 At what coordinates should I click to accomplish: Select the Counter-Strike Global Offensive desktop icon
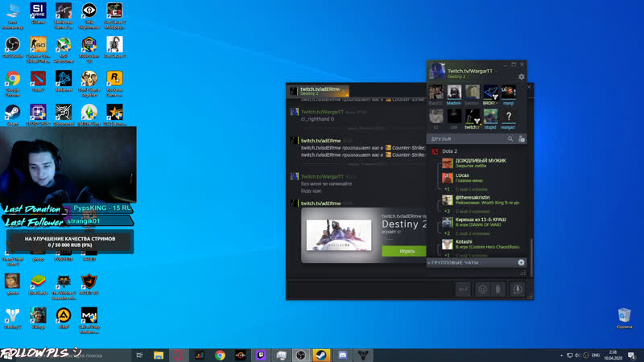coord(38,50)
